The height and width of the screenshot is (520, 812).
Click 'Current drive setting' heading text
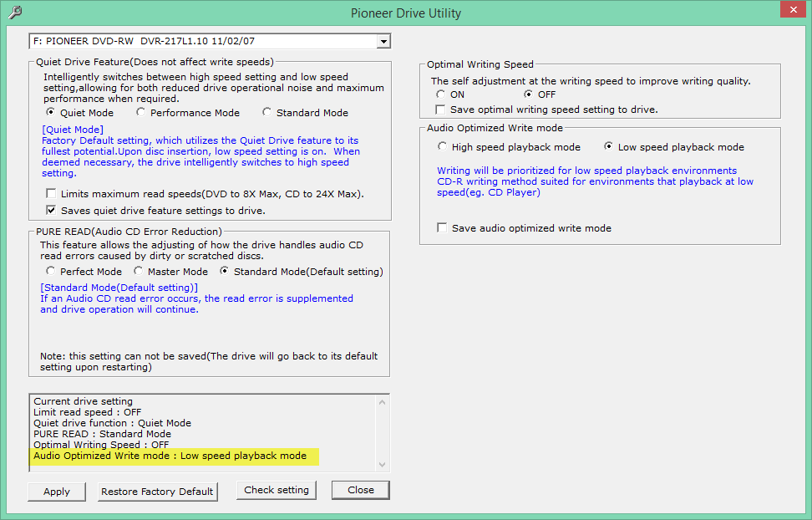83,401
